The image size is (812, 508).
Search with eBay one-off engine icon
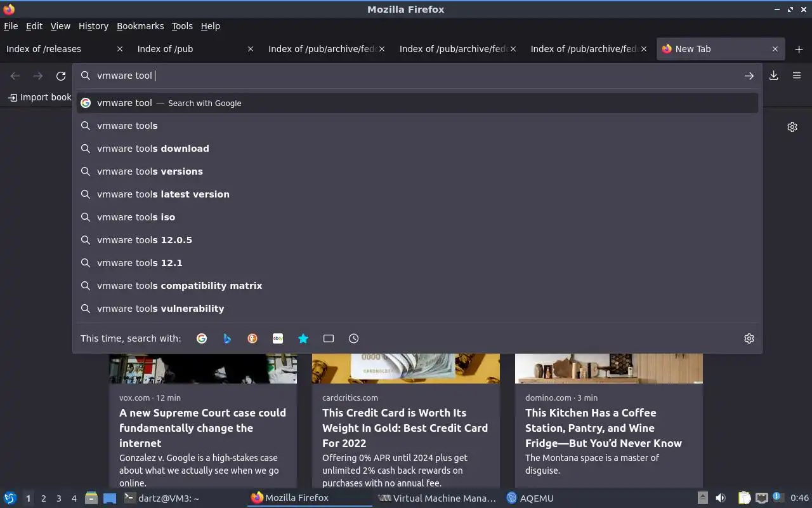278,338
